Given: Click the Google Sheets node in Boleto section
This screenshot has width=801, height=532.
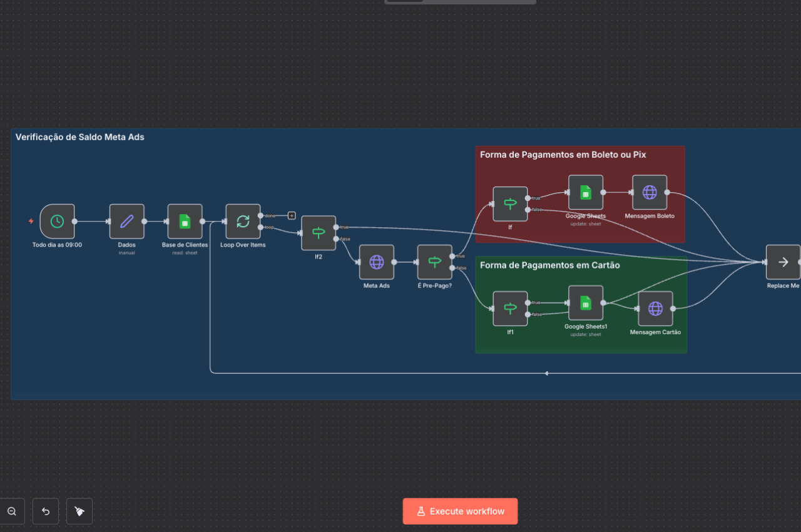Looking at the screenshot, I should click(x=586, y=192).
